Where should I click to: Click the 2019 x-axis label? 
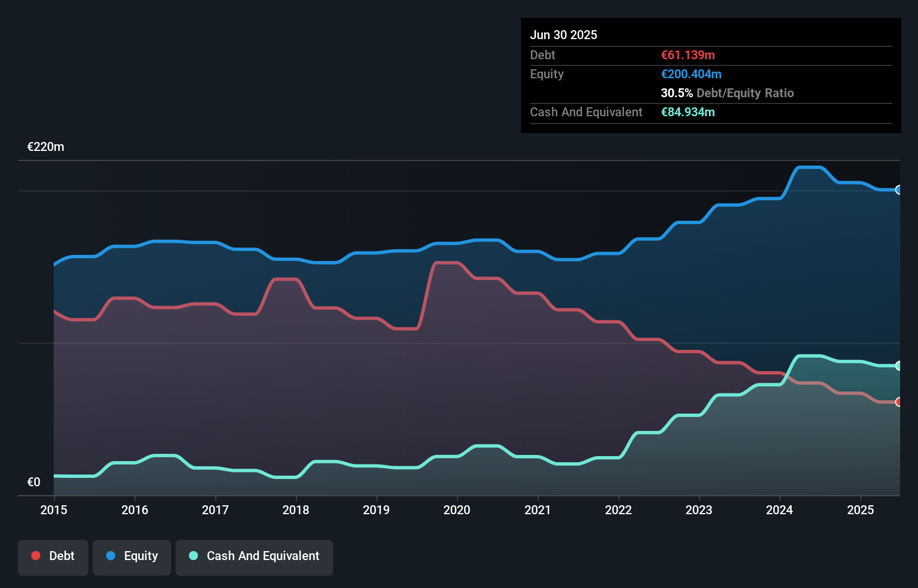tap(376, 510)
